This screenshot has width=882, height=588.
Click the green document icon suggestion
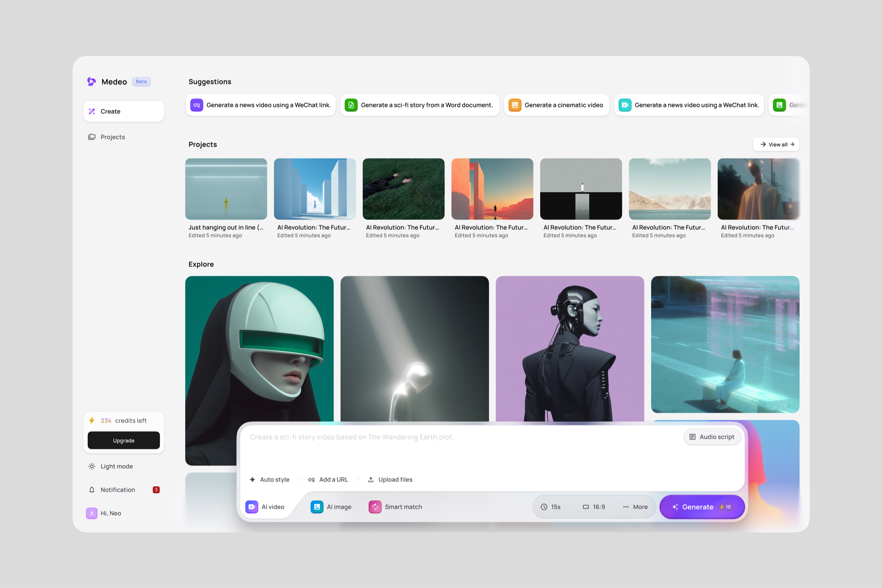(351, 105)
